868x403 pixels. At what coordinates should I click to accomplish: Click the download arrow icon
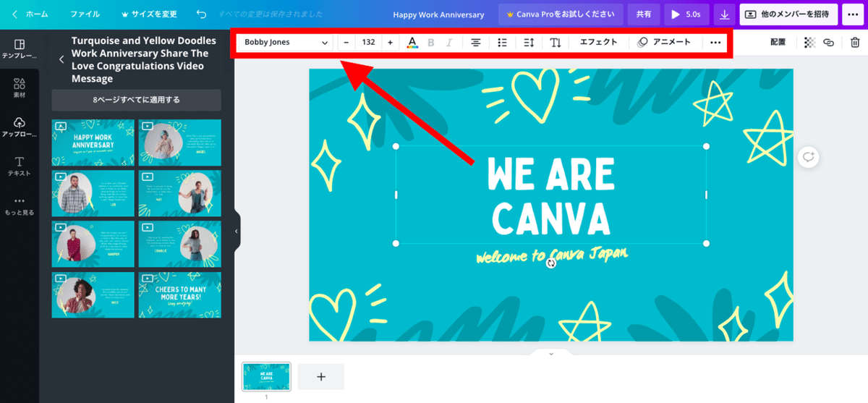pyautogui.click(x=725, y=14)
